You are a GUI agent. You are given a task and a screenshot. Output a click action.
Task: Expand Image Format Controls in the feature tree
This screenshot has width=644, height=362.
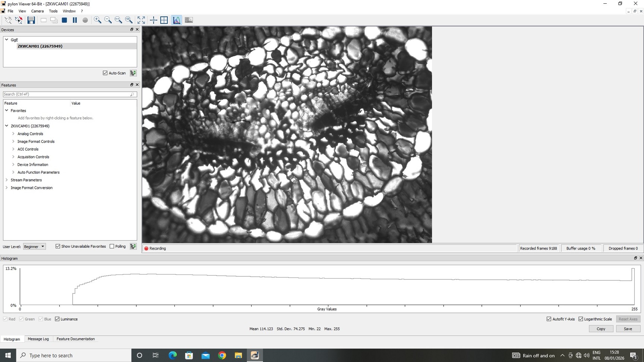(x=13, y=142)
